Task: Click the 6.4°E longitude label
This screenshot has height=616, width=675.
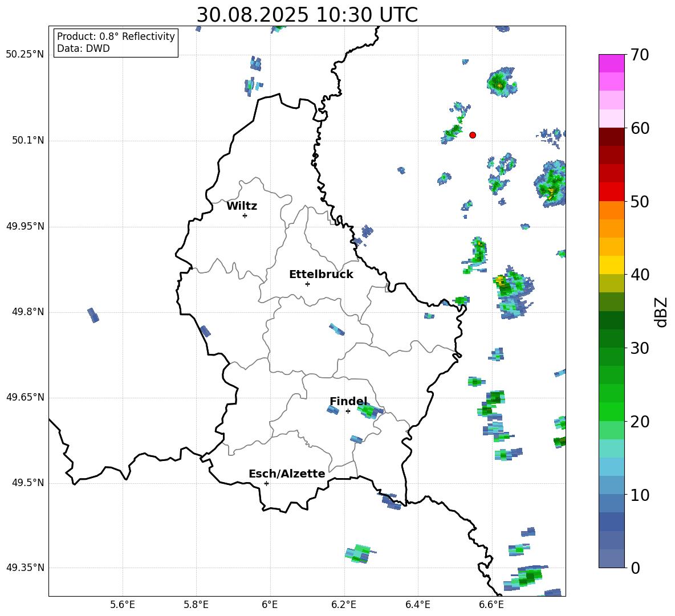Action: point(417,605)
